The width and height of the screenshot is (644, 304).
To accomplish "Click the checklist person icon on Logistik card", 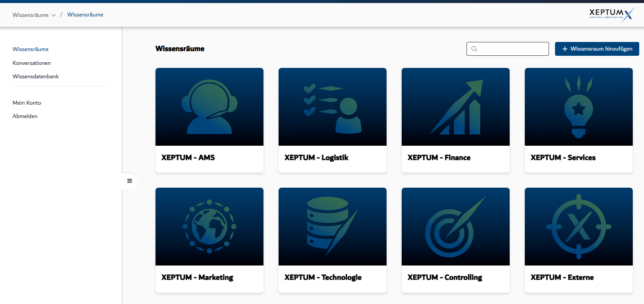I will click(x=332, y=108).
